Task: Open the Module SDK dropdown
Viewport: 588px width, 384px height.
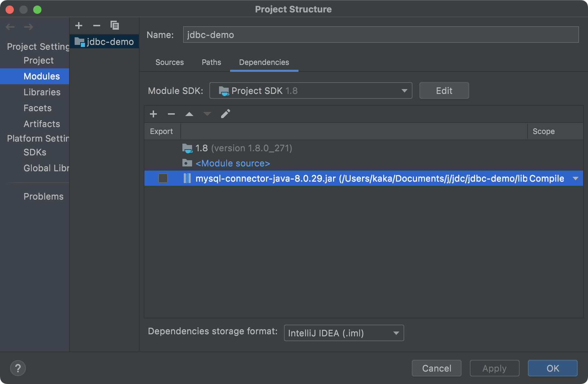Action: coord(311,91)
